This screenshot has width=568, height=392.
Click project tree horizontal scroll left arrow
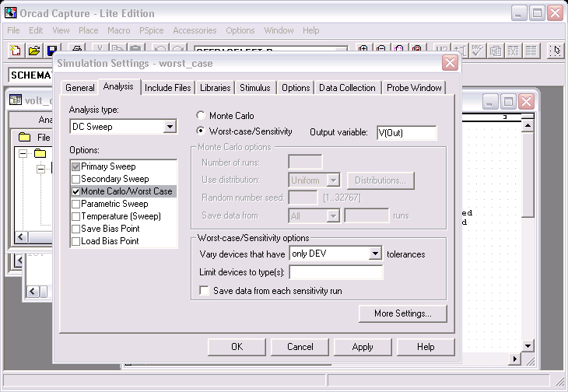click(x=21, y=237)
